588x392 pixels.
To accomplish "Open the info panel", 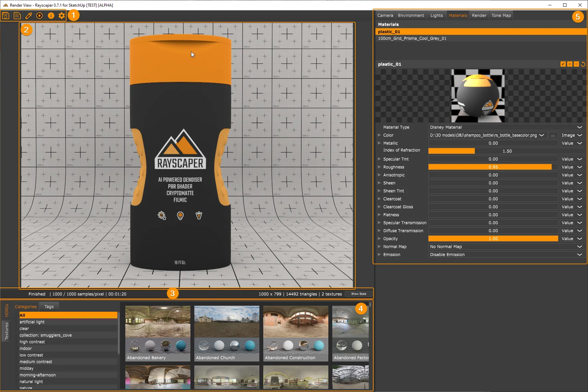I will point(51,15).
